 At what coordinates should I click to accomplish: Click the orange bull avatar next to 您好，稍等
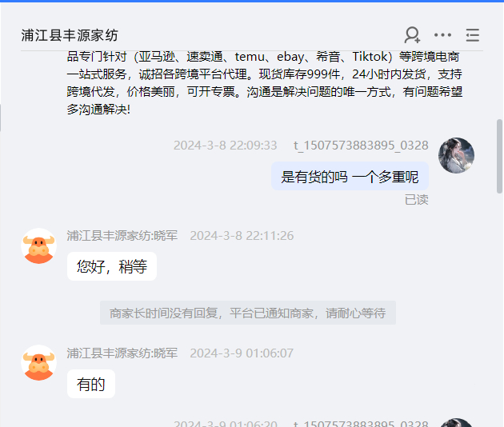(39, 246)
